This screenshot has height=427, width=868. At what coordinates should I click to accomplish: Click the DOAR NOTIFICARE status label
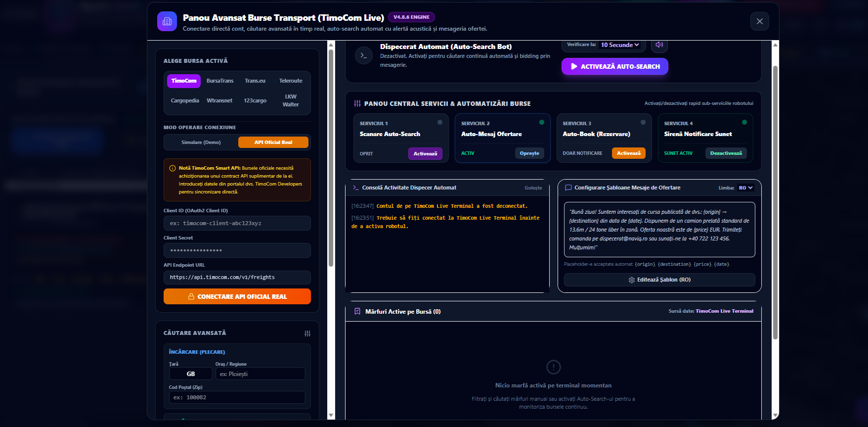582,153
